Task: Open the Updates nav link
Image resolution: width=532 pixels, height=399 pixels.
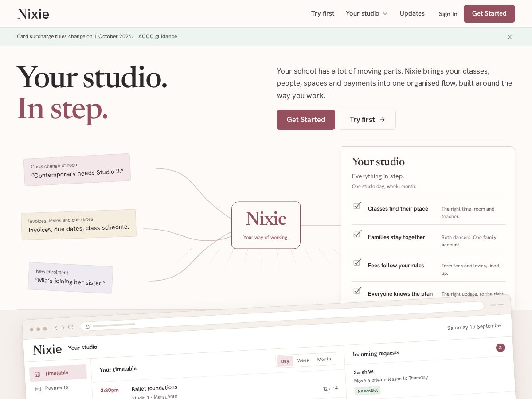Action: pos(412,13)
